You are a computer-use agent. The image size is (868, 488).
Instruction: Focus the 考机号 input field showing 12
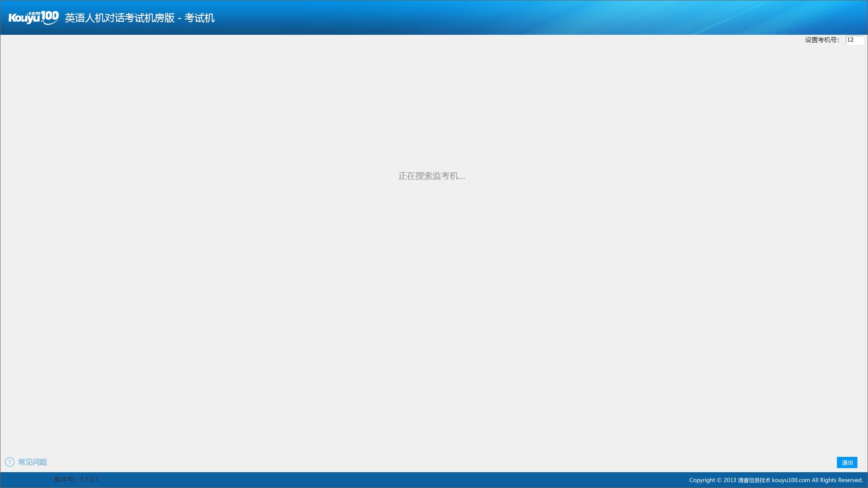coord(854,40)
